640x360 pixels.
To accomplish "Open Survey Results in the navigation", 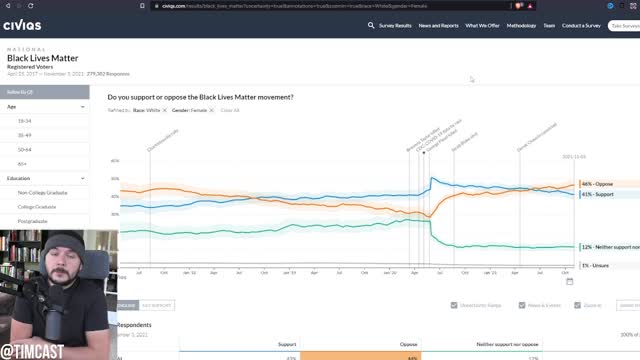I will tap(395, 25).
